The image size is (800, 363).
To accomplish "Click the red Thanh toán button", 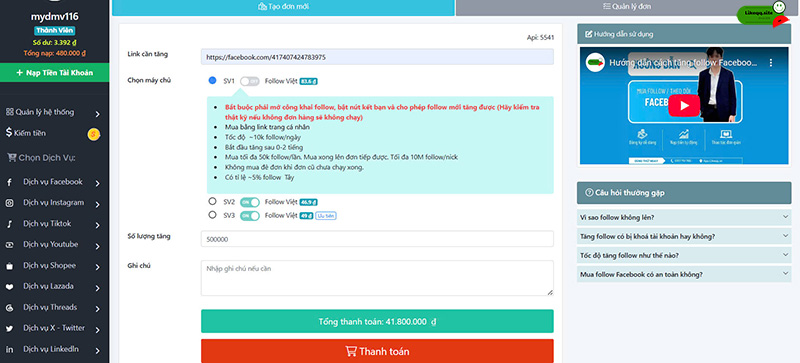I will click(x=377, y=351).
